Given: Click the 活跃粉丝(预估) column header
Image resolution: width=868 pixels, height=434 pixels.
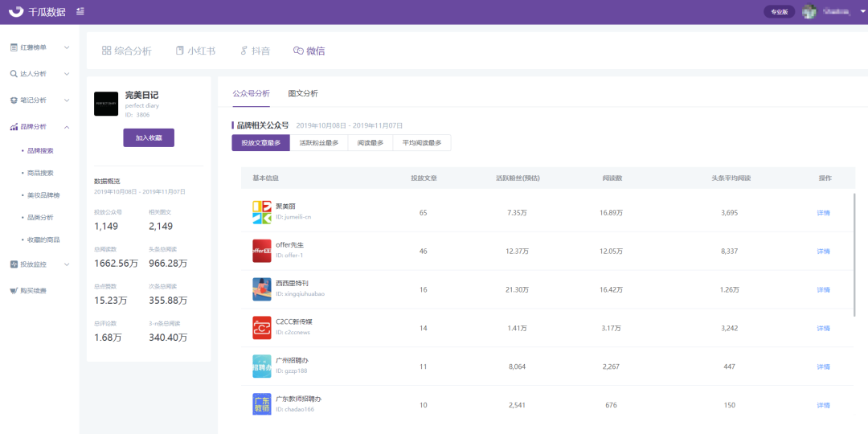Looking at the screenshot, I should click(x=518, y=178).
